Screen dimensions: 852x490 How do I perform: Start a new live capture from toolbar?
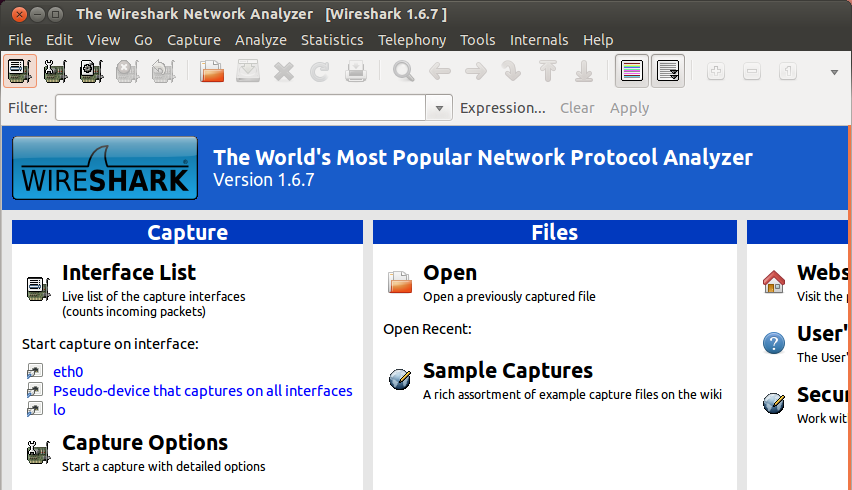coord(91,72)
